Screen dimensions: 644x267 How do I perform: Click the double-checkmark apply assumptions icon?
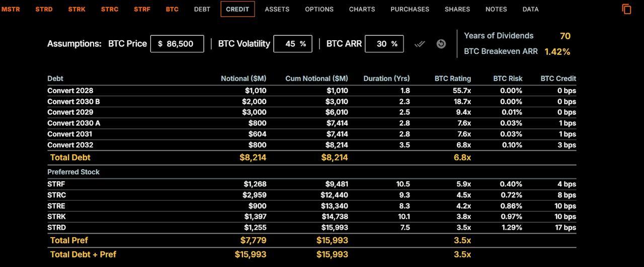tap(420, 44)
